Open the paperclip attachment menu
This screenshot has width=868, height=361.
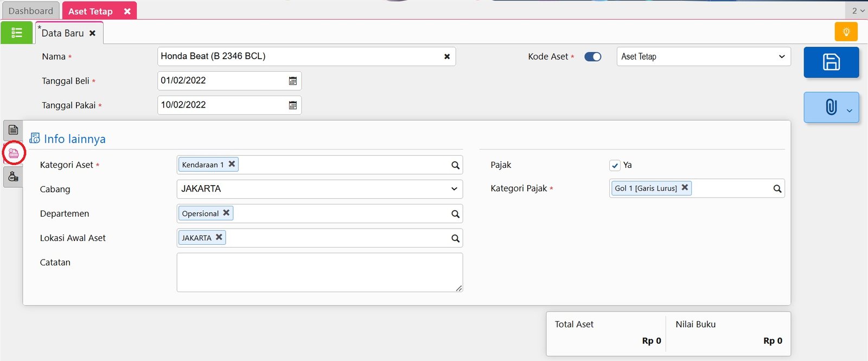coord(831,107)
